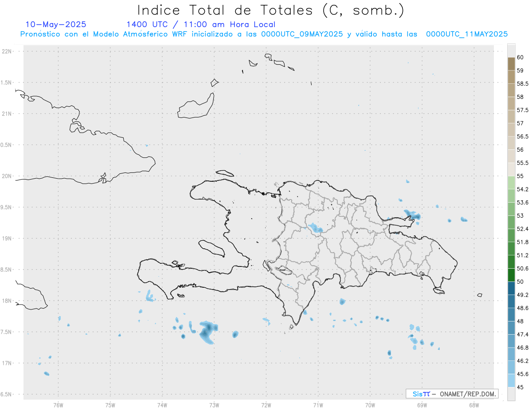Image resolution: width=532 pixels, height=411 pixels.
Task: Click the "48.6" value on the color scale
Action: coord(523,308)
